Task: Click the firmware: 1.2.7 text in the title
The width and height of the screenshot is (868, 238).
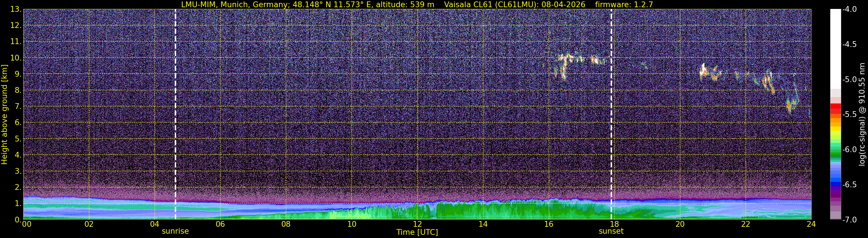Action: (x=624, y=4)
